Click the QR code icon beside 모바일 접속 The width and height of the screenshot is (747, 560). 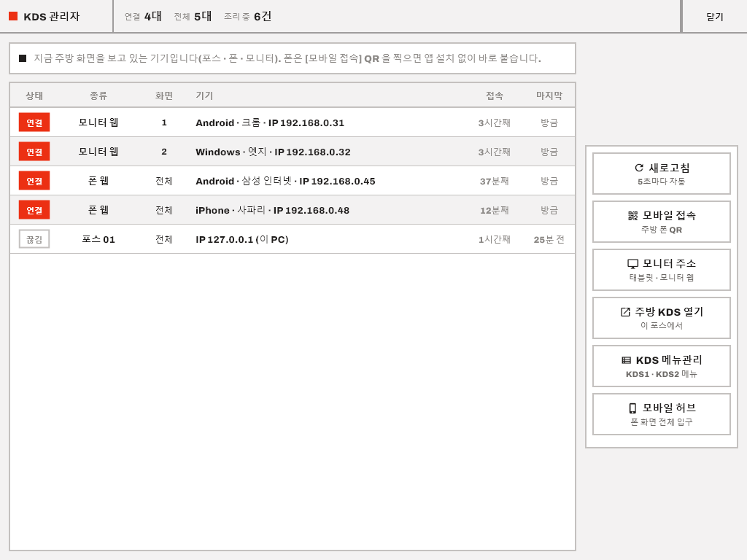coord(632,216)
